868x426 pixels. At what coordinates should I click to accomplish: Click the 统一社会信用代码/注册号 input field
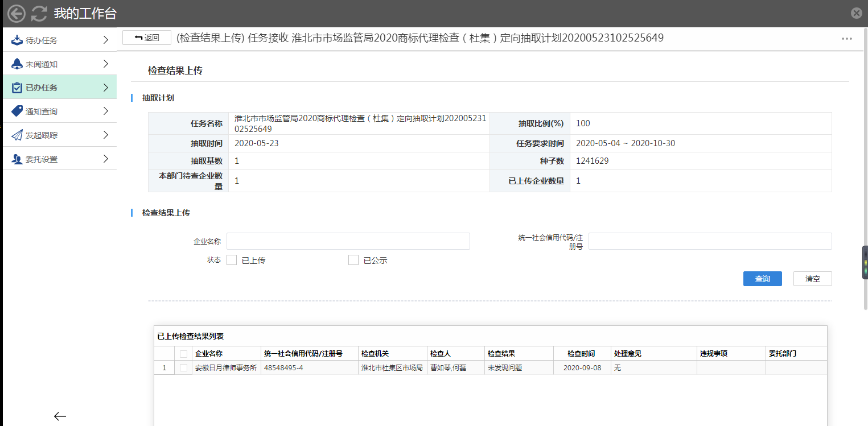click(x=710, y=241)
